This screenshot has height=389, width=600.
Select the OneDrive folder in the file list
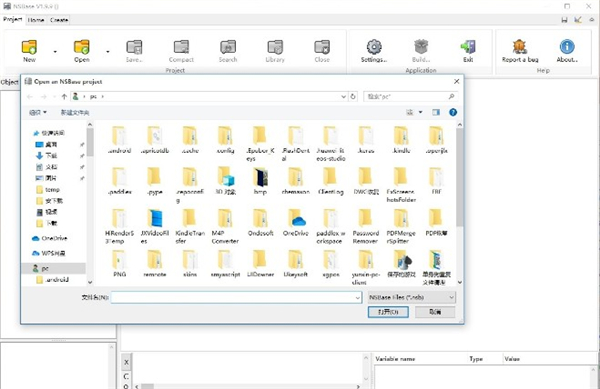point(295,222)
